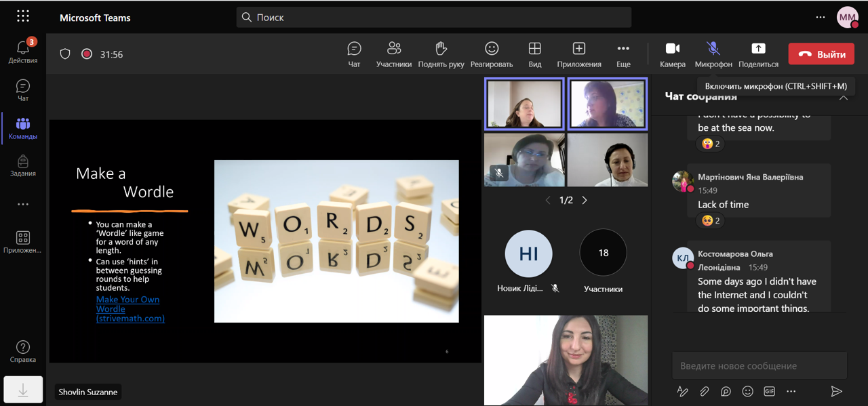Screen dimensions: 868x406
Task: Open the Вид layout menu
Action: [535, 54]
